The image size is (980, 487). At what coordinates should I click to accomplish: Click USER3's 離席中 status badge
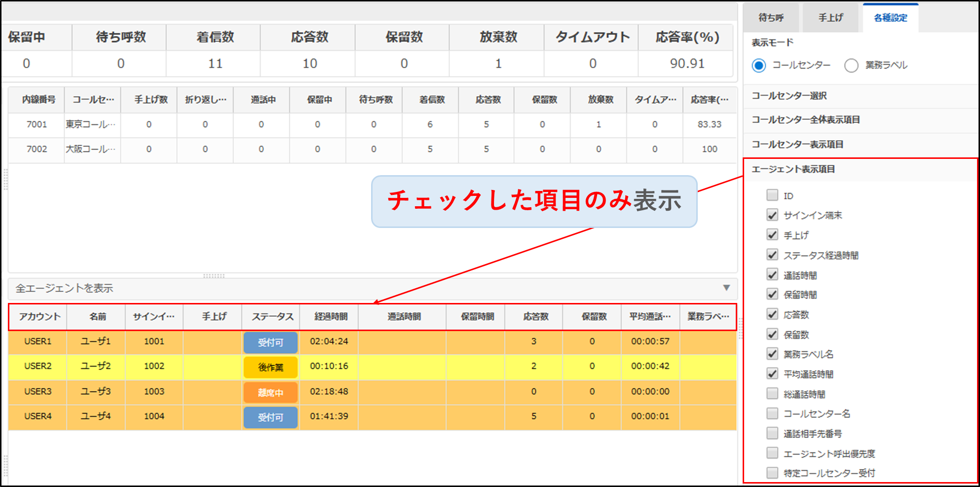tap(270, 393)
